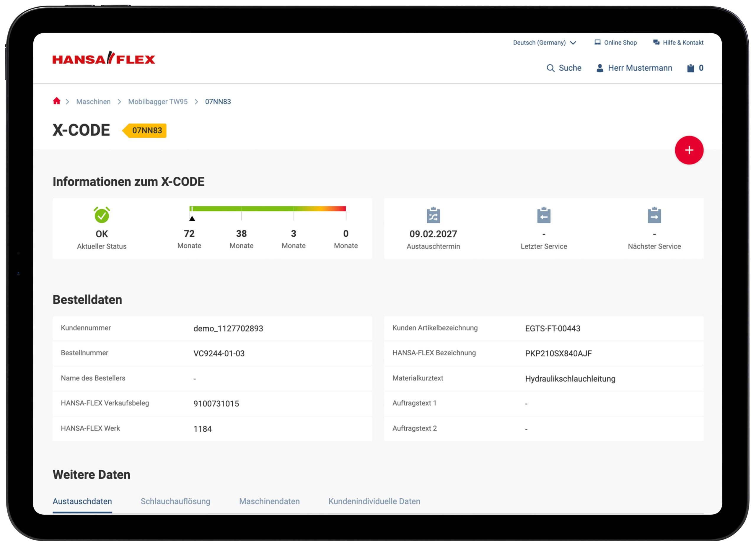756x548 pixels.
Task: Go to the Maschinen breadcrumb
Action: pos(93,102)
